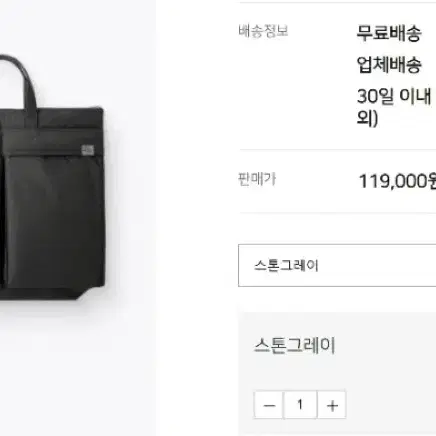
Task: Click the white background below the bag photo
Action: pos(77,367)
